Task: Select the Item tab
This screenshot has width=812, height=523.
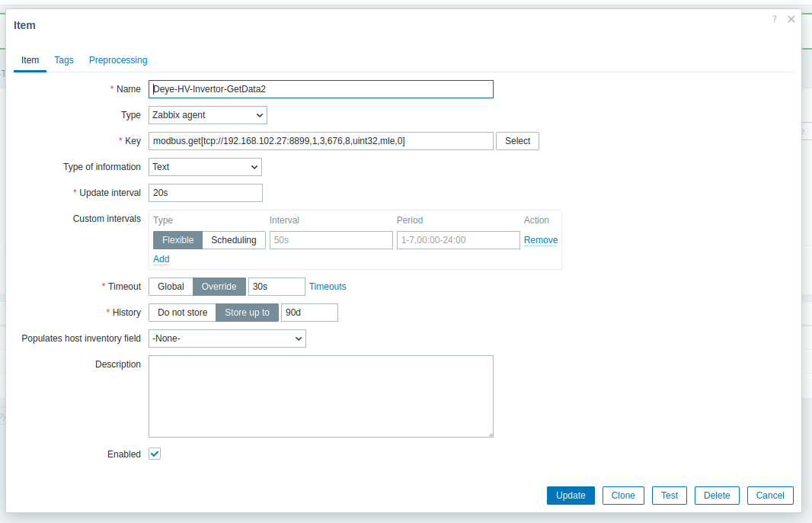Action: (30, 60)
